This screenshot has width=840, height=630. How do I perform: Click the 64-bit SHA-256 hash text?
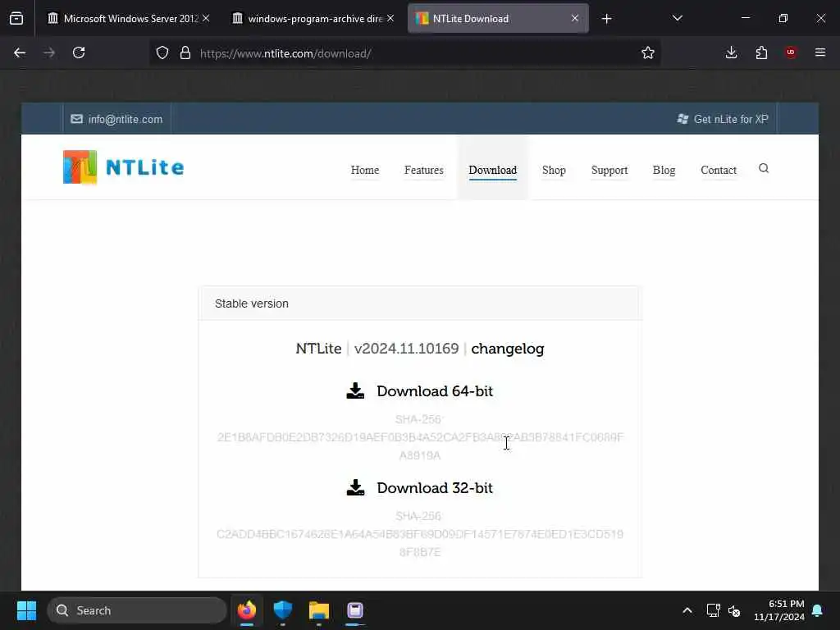tap(420, 446)
